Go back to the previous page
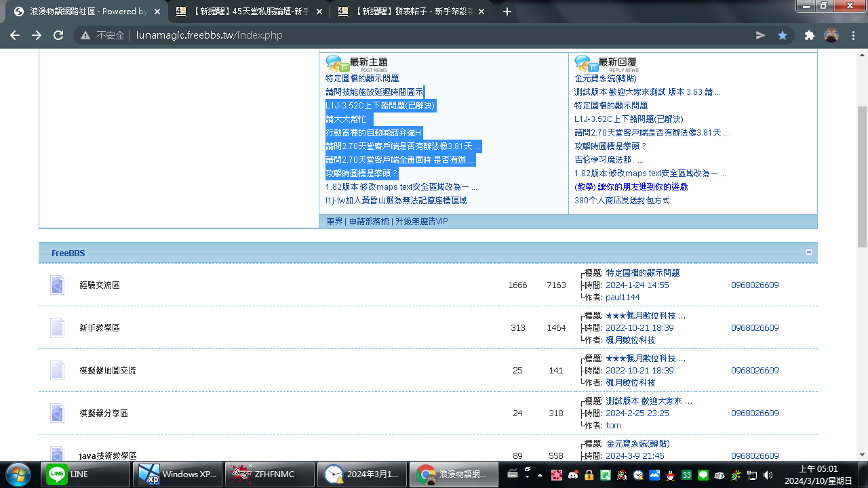Screen dimensions: 868x488 click(15, 35)
